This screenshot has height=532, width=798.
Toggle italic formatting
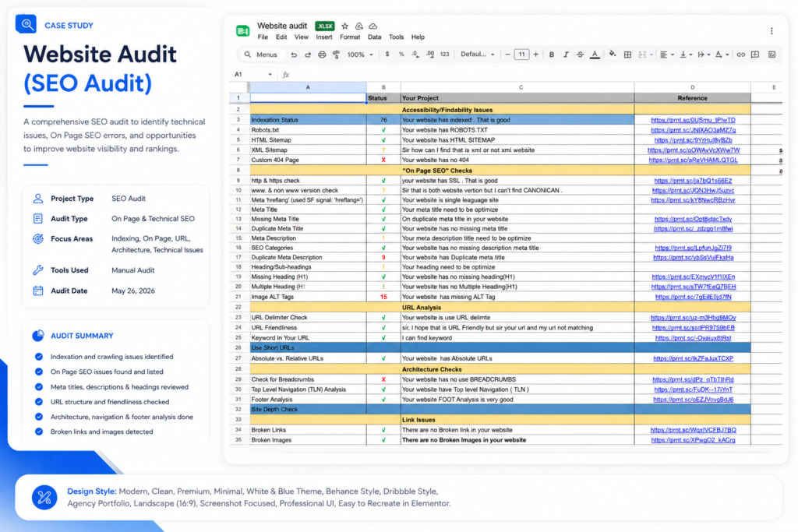(566, 55)
